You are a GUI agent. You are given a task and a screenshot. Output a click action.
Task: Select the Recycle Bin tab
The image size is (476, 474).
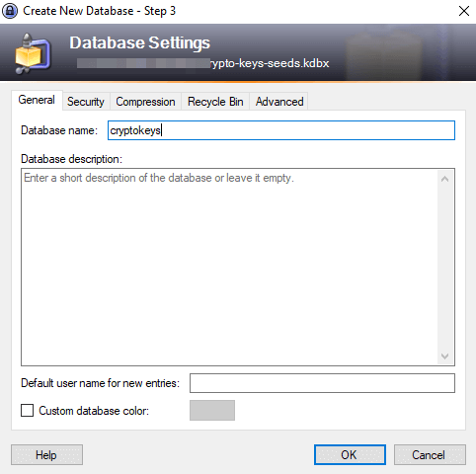pos(215,102)
